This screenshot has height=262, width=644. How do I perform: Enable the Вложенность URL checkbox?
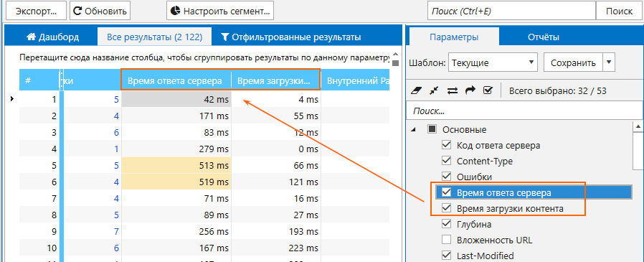point(446,239)
